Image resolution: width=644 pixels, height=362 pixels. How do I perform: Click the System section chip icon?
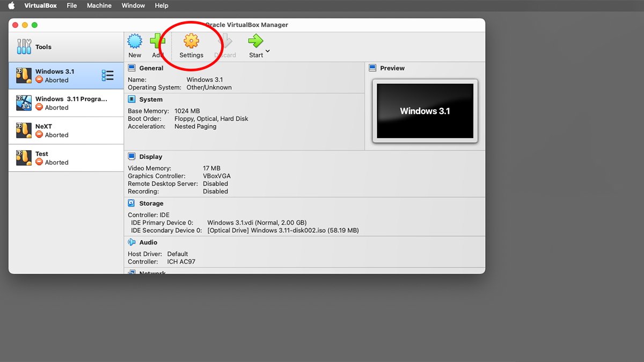click(131, 99)
